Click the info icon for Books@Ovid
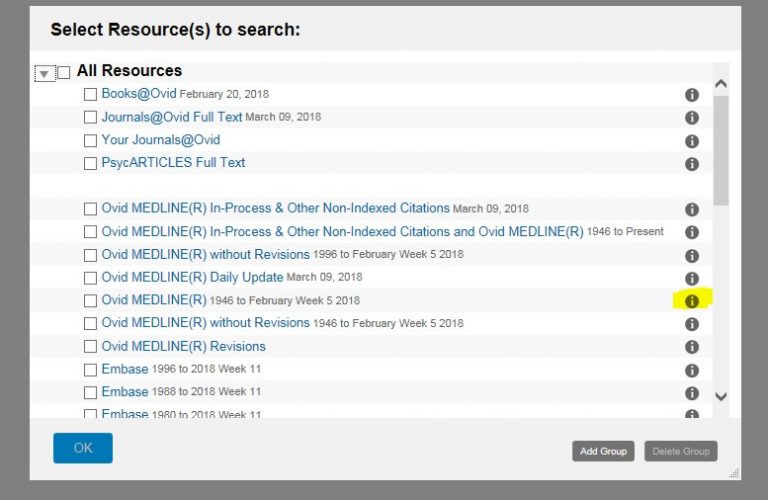 pyautogui.click(x=691, y=95)
